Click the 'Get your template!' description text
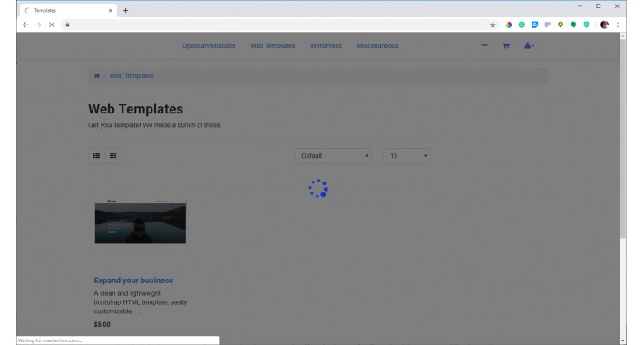Image resolution: width=644 pixels, height=345 pixels. click(154, 125)
